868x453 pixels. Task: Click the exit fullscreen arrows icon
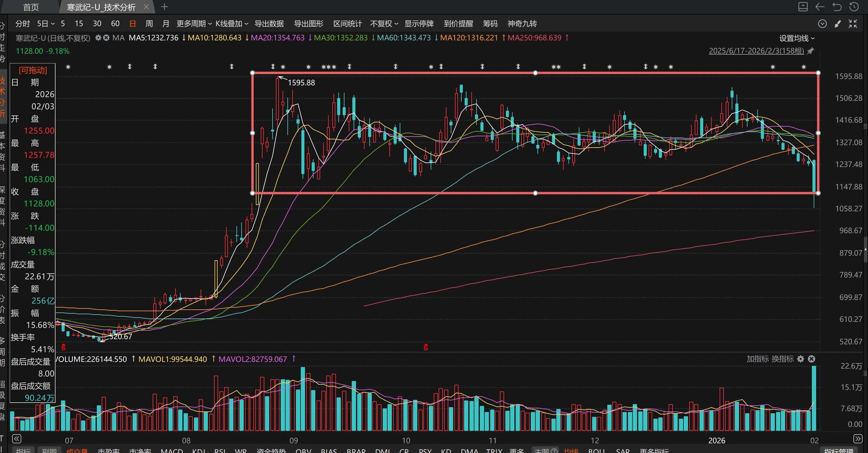(853, 24)
